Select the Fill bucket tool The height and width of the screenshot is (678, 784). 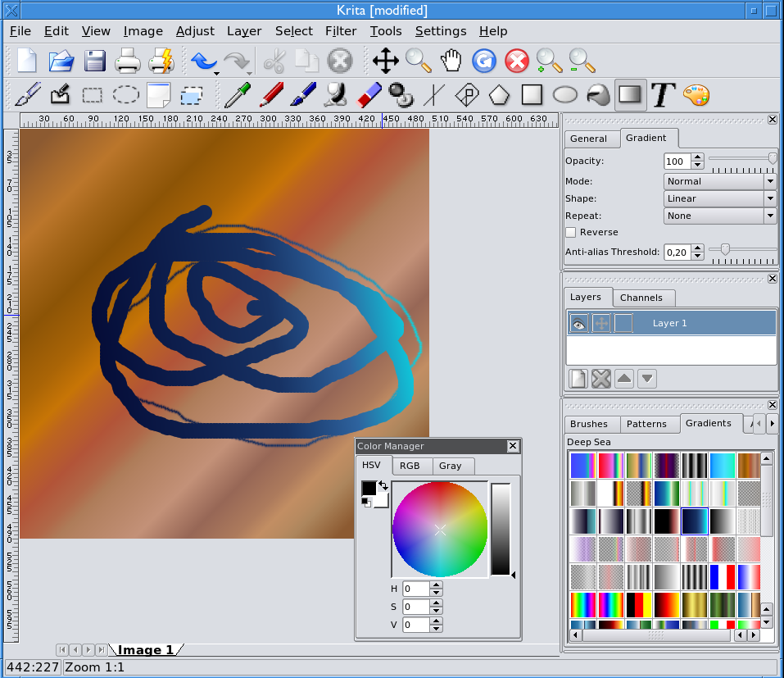point(598,94)
